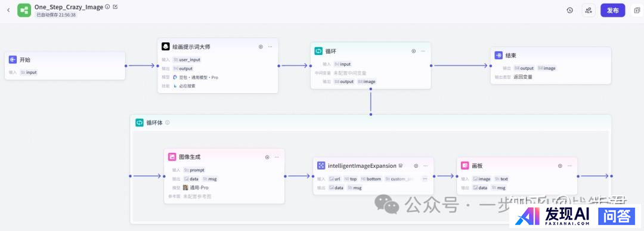Click bottom parameter in intelligentImageExpansion
644x231 pixels.
pyautogui.click(x=371, y=179)
